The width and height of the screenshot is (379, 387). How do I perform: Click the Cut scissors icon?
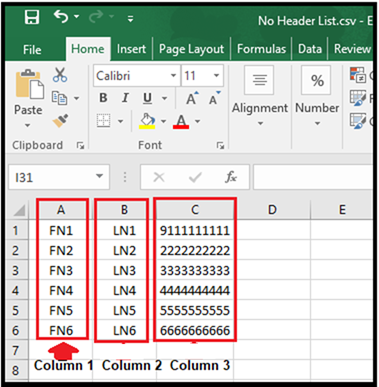(60, 75)
